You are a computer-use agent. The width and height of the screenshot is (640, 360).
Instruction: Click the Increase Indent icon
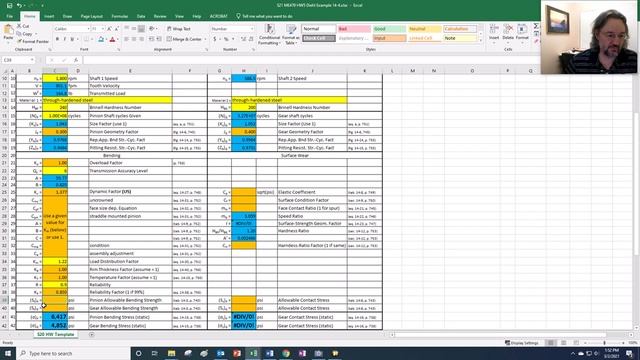158,39
